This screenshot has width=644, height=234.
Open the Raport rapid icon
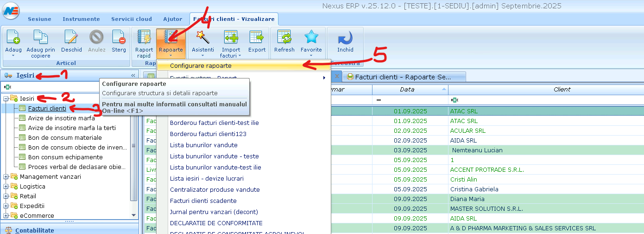coord(144,38)
